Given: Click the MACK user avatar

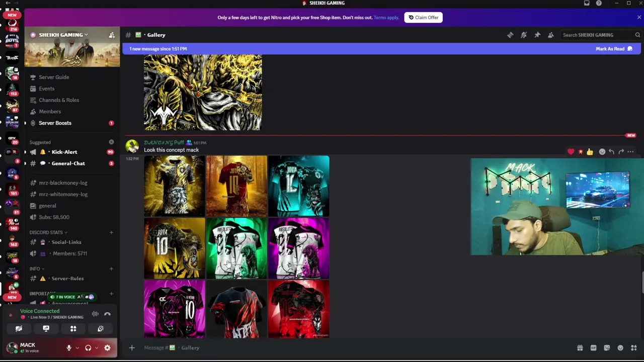Looking at the screenshot, I should click(x=12, y=348).
